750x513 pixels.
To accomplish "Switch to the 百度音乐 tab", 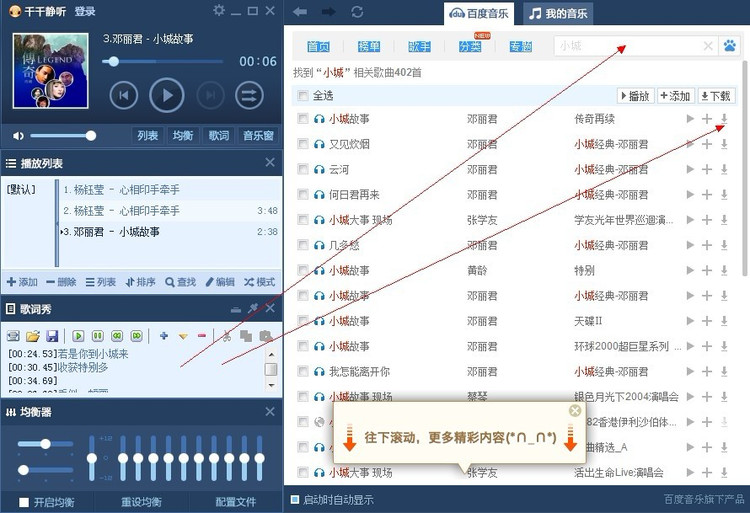I will click(479, 13).
